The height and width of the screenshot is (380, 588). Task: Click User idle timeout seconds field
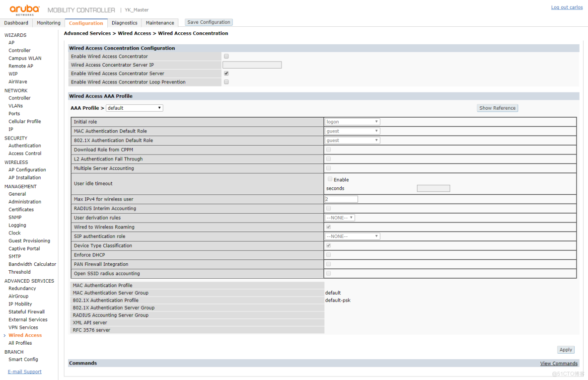pos(433,188)
